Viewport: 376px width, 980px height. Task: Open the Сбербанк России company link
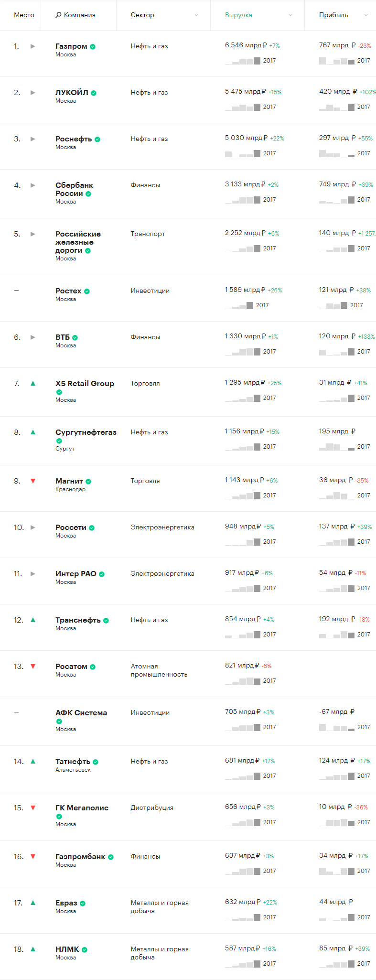[x=74, y=189]
